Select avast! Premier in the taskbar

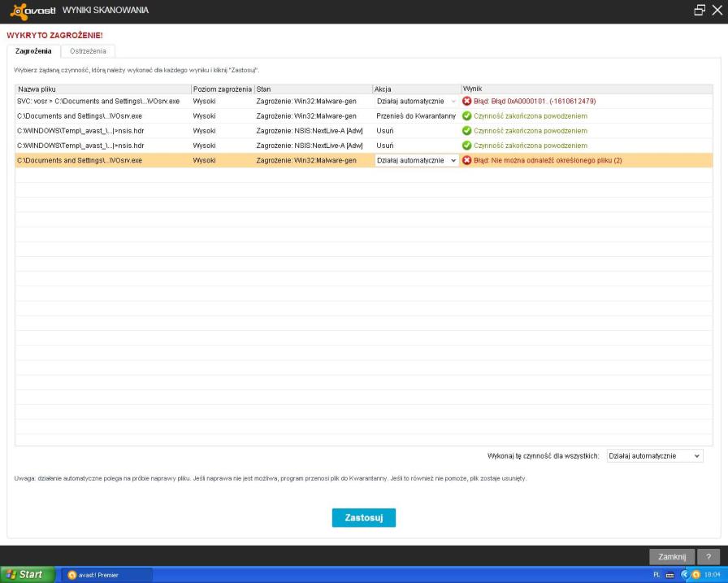(x=106, y=575)
